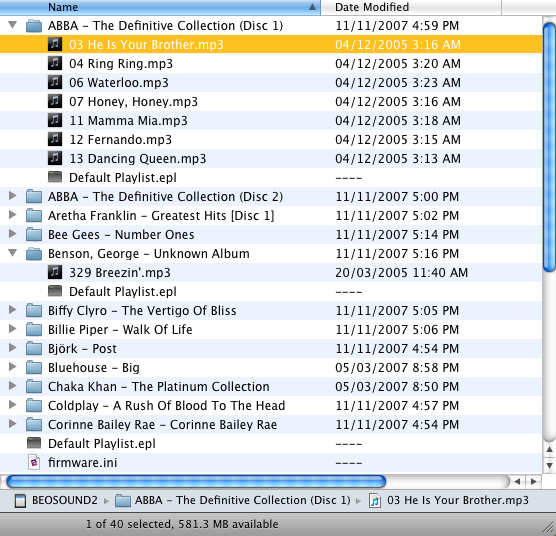This screenshot has width=556, height=536.
Task: Click the folder icon for Björk – Post
Action: pyautogui.click(x=34, y=348)
